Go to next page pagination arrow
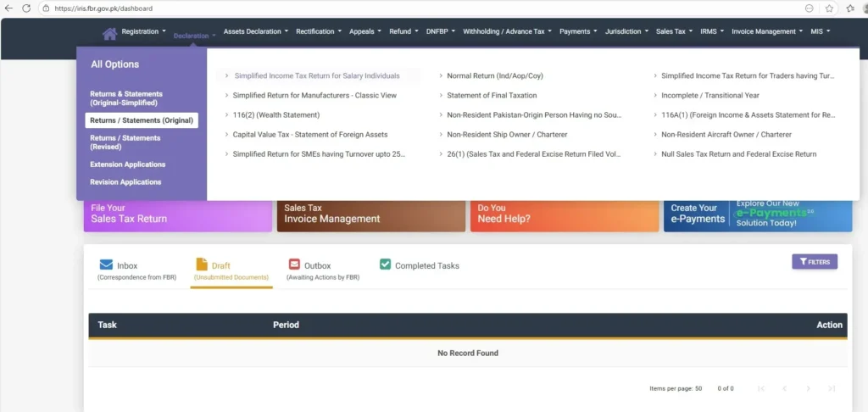The height and width of the screenshot is (412, 868). coord(808,388)
